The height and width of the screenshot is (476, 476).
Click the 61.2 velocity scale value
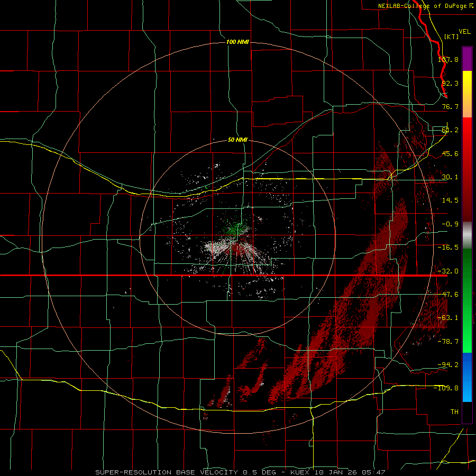450,130
